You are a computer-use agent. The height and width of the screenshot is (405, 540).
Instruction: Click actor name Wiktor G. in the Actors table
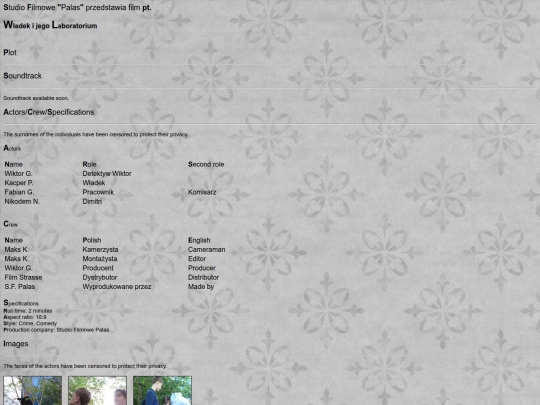(x=18, y=174)
